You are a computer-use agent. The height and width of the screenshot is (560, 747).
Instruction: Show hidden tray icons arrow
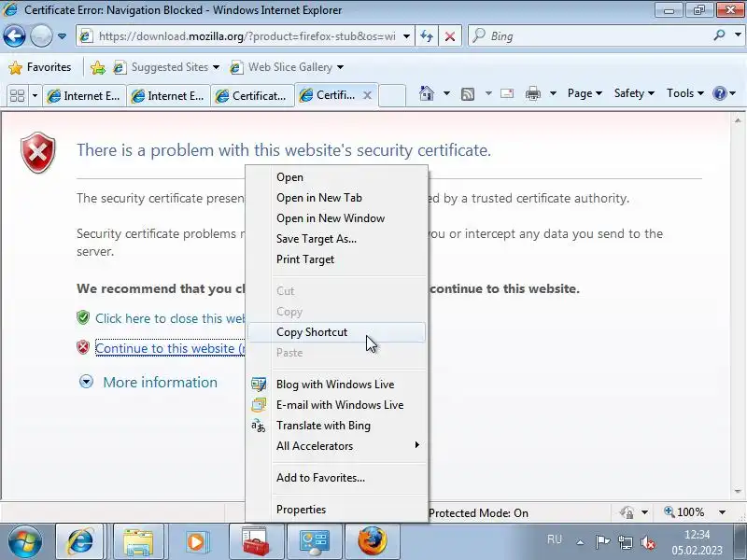(x=580, y=542)
